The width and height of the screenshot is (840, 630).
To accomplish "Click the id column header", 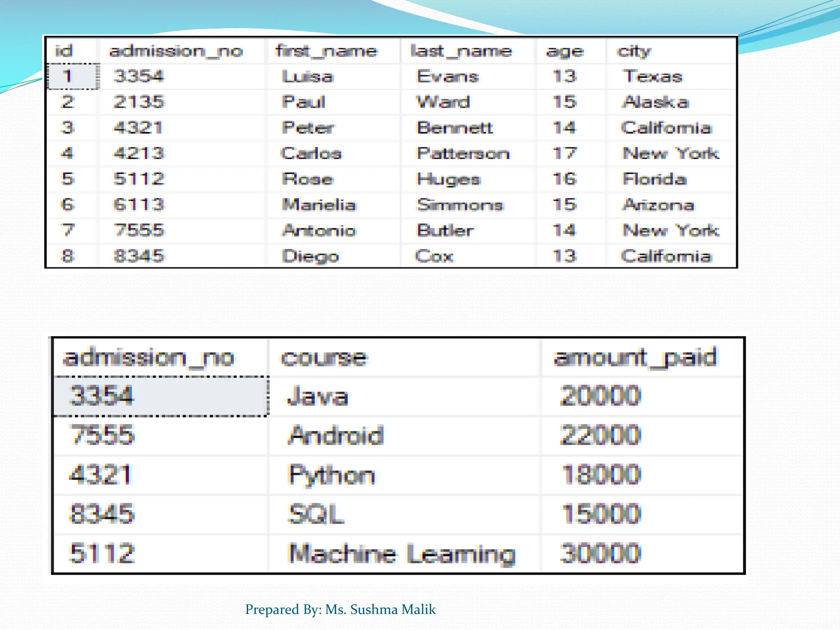I will (x=64, y=51).
